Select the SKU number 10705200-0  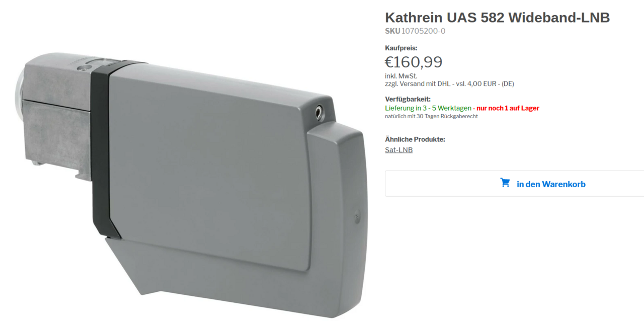423,31
